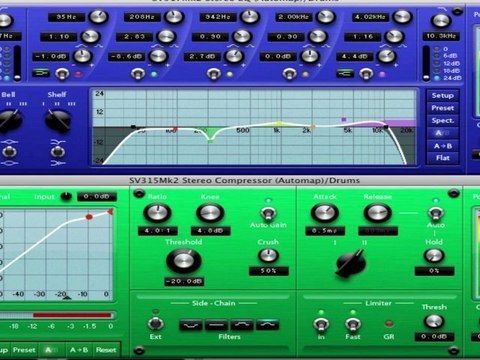Image resolution: width=480 pixels, height=360 pixels.
Task: Copy A to B in the EQ
Action: pyautogui.click(x=443, y=146)
